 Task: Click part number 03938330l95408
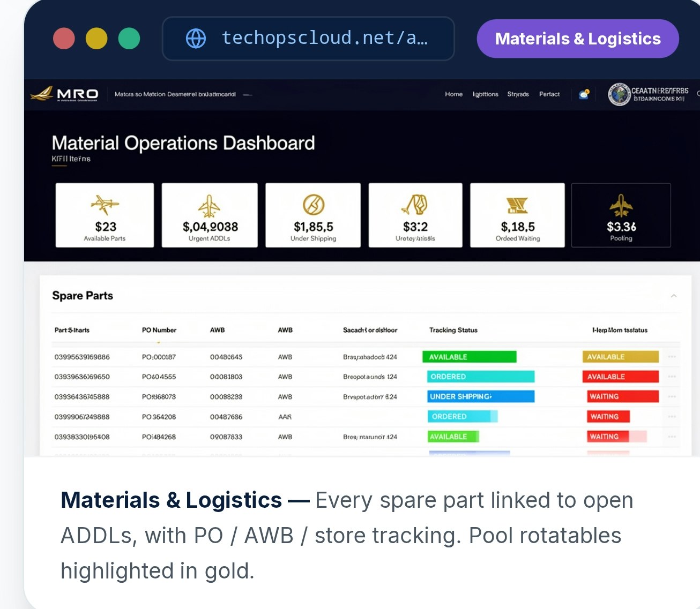click(x=82, y=437)
